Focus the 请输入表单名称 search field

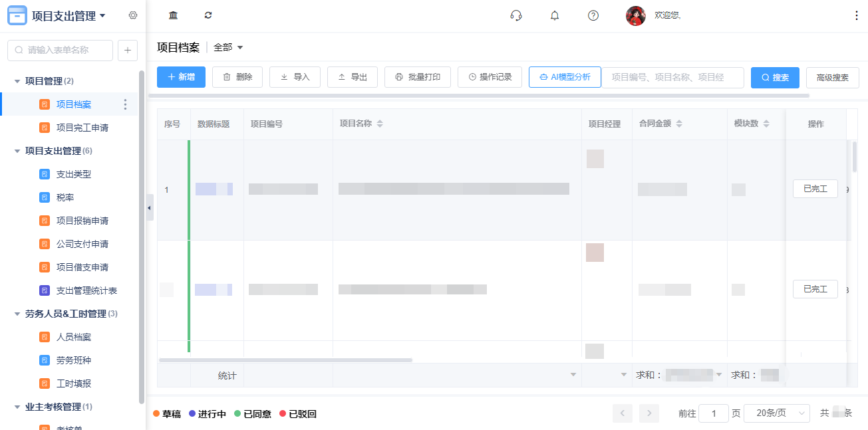point(60,50)
